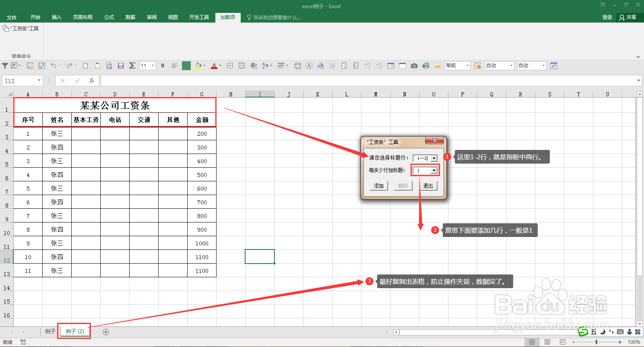Click the undo arrow icon
644x347 pixels.
tap(54, 66)
